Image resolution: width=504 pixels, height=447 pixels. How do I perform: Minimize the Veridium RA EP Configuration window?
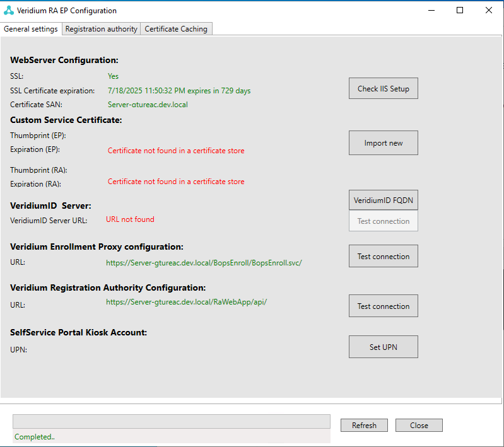[x=431, y=11]
